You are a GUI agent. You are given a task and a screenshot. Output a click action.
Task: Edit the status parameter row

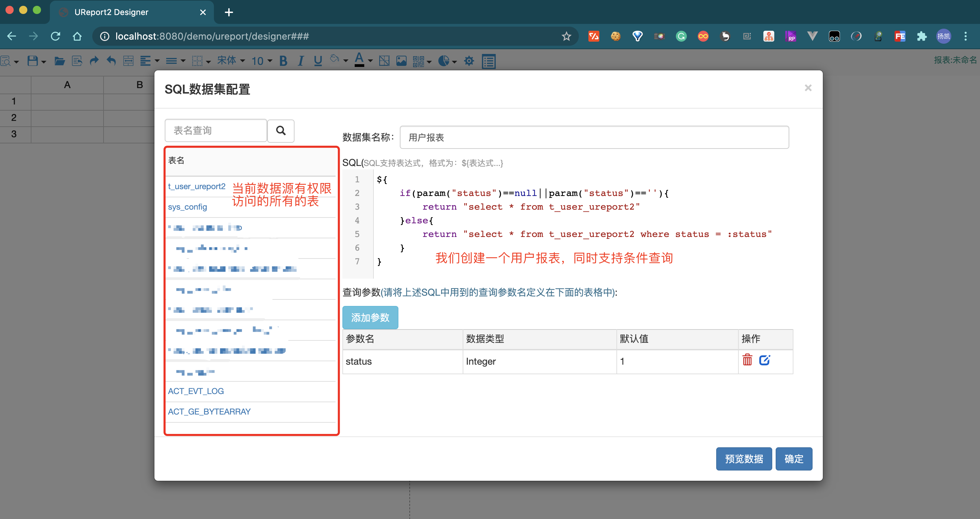pos(765,360)
